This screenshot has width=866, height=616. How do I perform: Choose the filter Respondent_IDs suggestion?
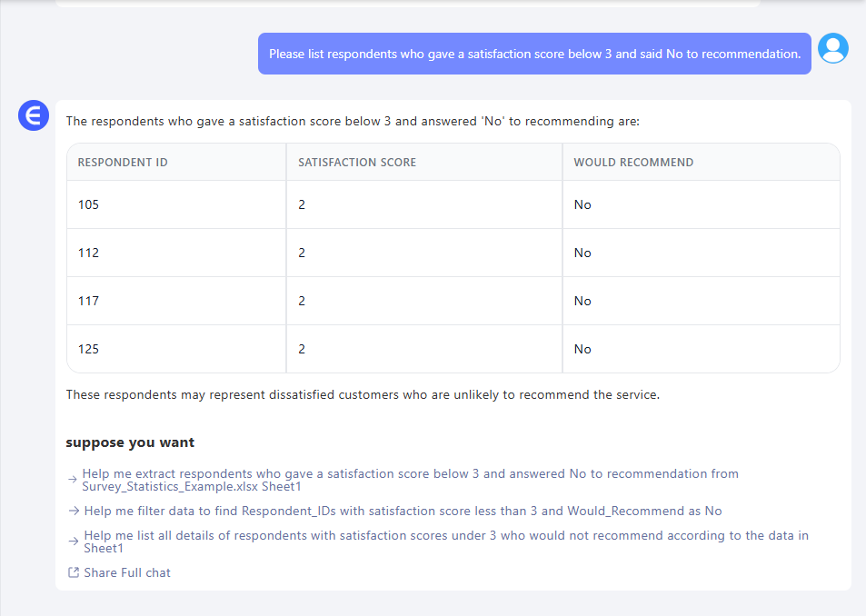[403, 512]
